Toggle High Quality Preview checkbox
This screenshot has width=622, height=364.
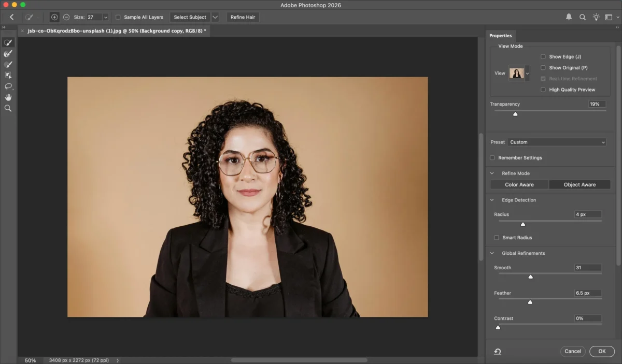coord(543,90)
